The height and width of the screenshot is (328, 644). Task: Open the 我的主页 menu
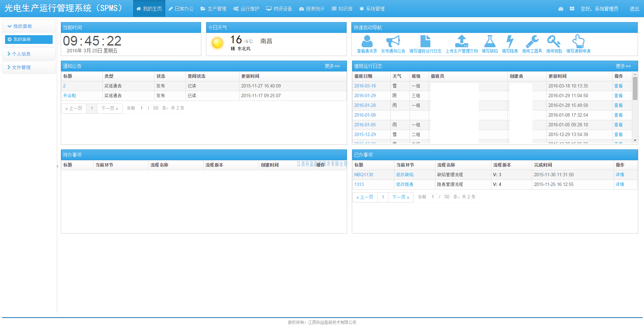(149, 9)
